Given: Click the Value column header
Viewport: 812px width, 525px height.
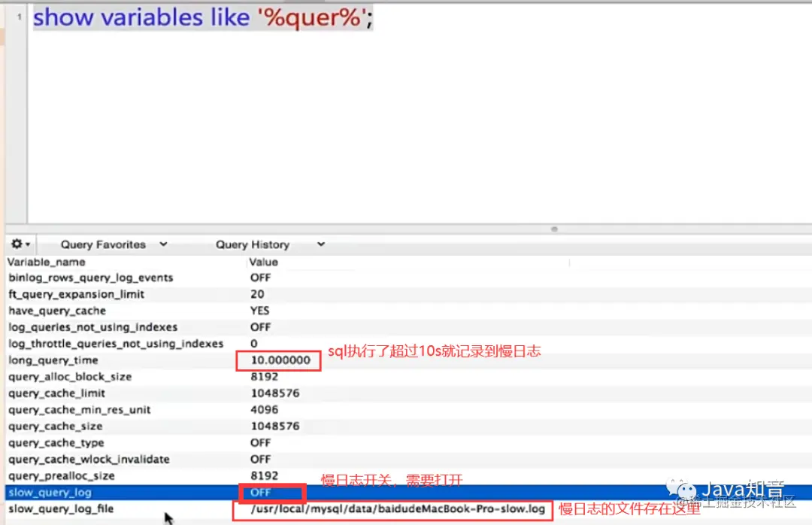Looking at the screenshot, I should tap(263, 262).
